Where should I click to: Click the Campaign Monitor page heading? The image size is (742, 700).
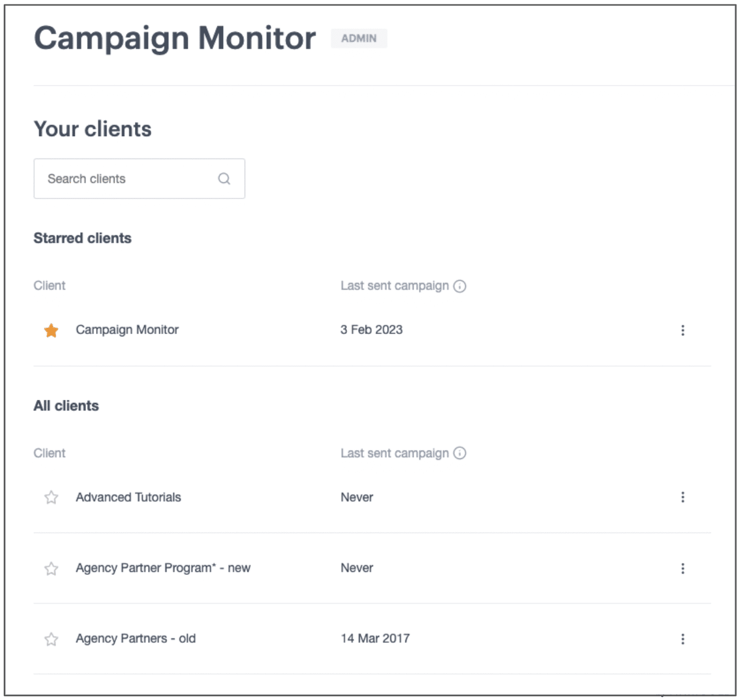pyautogui.click(x=174, y=38)
